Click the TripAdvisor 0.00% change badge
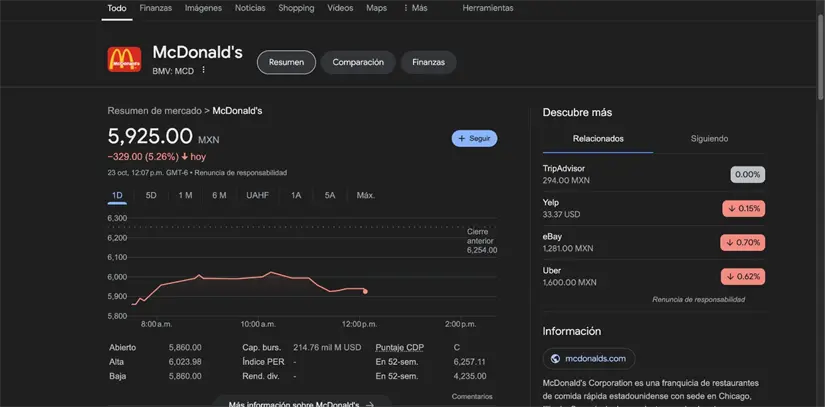This screenshot has height=407, width=825. tap(747, 174)
